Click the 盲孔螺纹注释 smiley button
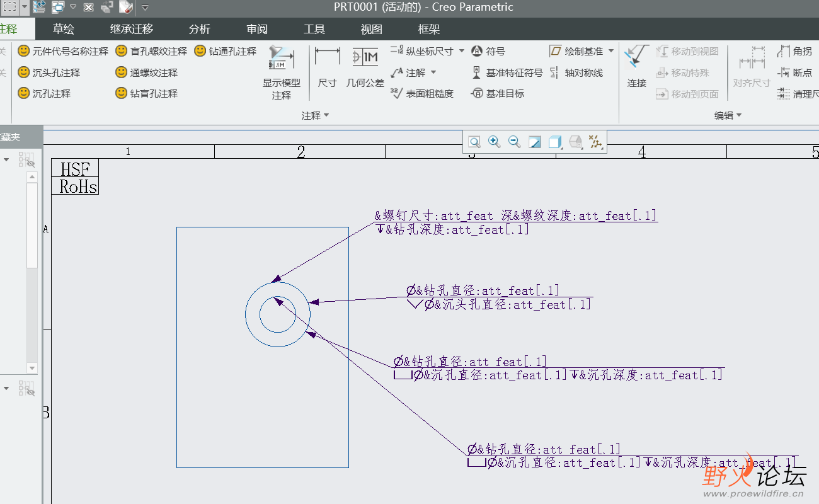819x504 pixels. pyautogui.click(x=151, y=51)
